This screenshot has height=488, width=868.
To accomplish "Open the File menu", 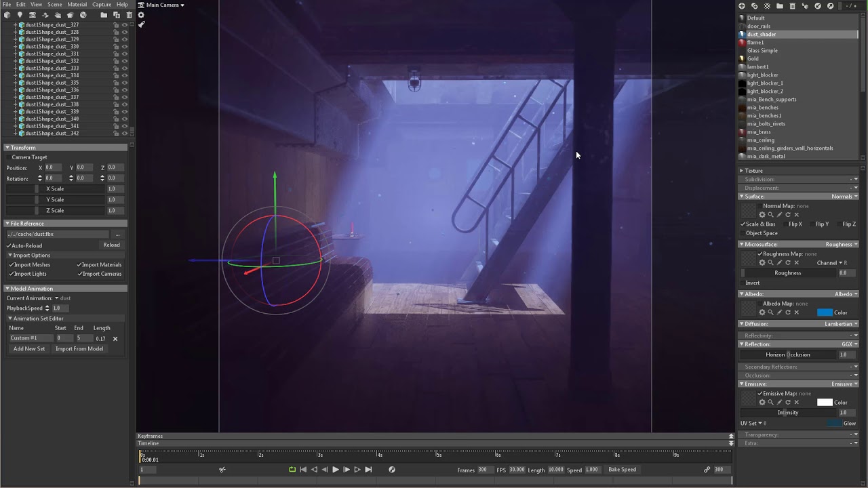I will [x=6, y=5].
